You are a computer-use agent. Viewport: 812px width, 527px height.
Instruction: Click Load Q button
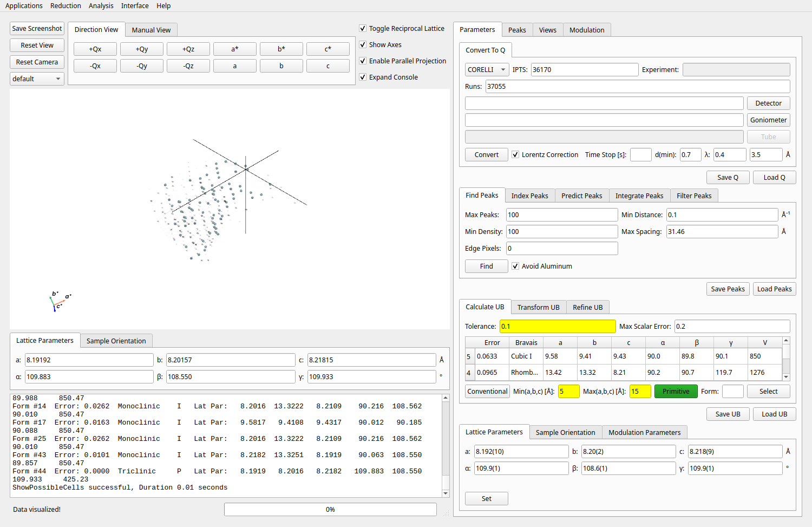coord(775,177)
